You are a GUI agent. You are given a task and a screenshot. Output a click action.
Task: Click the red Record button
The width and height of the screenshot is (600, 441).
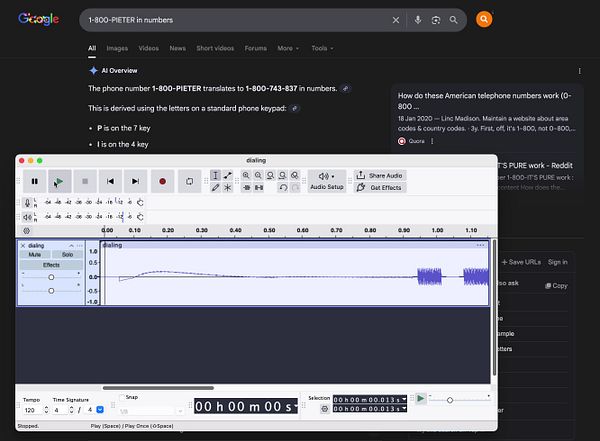[x=162, y=181]
